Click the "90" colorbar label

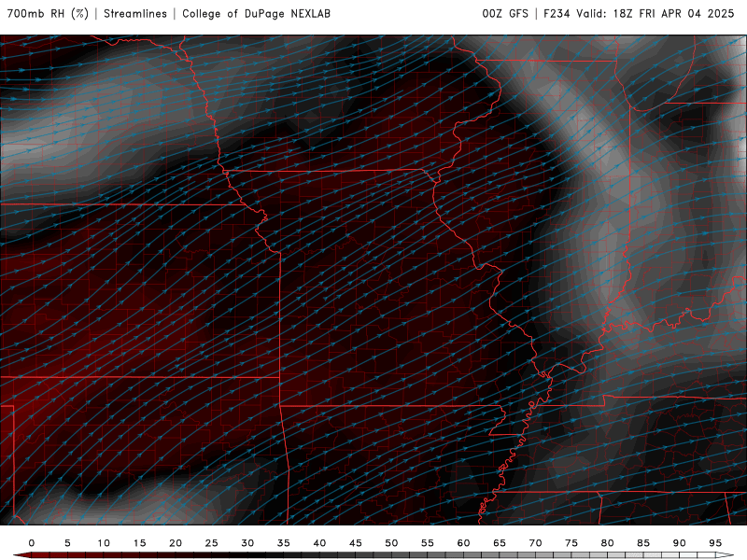[x=680, y=543]
